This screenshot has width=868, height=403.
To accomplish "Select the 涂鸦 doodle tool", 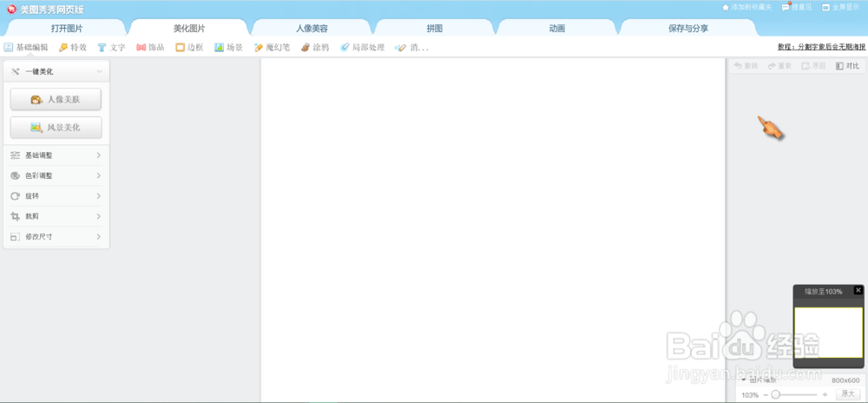I will [x=315, y=48].
